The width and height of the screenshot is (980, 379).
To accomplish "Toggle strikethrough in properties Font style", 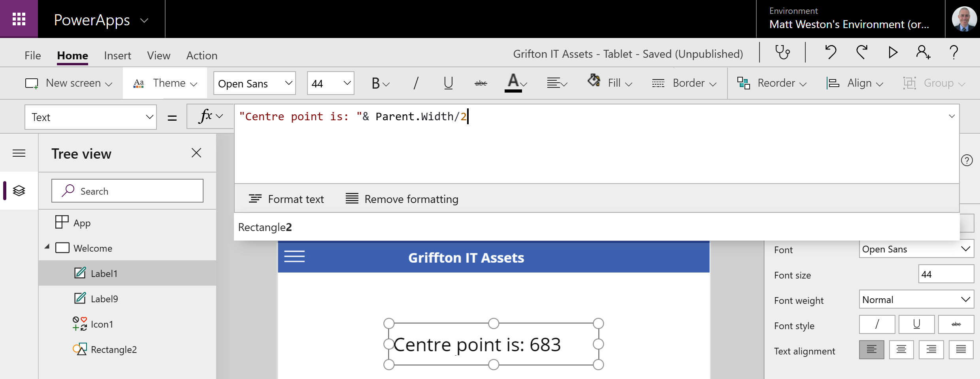I will [956, 324].
